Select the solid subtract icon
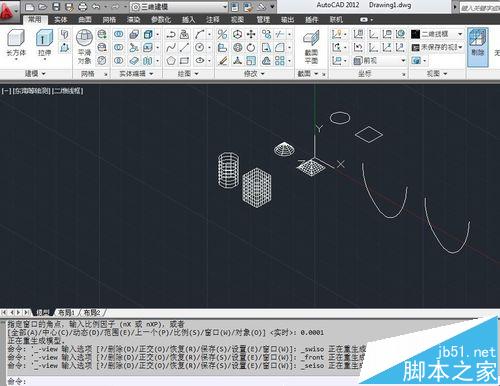The height and width of the screenshot is (386, 500). click(118, 47)
